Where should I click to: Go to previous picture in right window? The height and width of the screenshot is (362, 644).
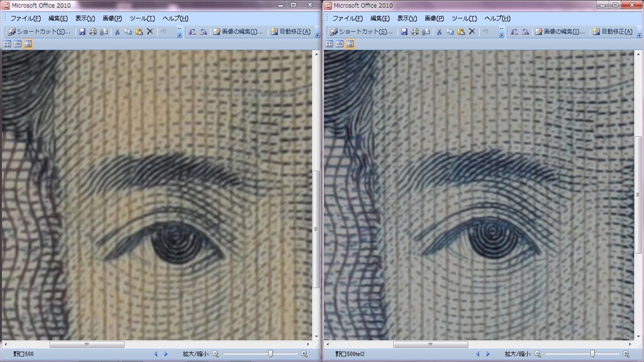[478, 354]
